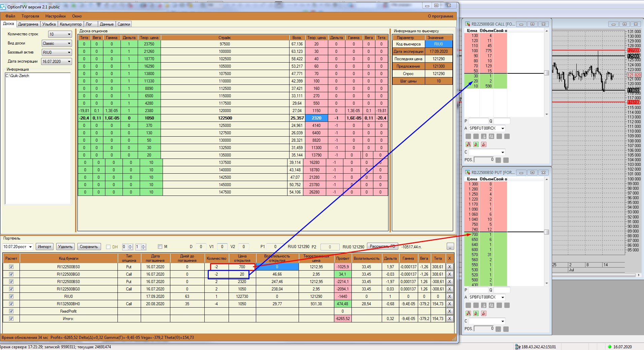Open the account dropdown in the CALL window
Image resolution: width=644 pixels, height=350 pixels.
[487, 128]
